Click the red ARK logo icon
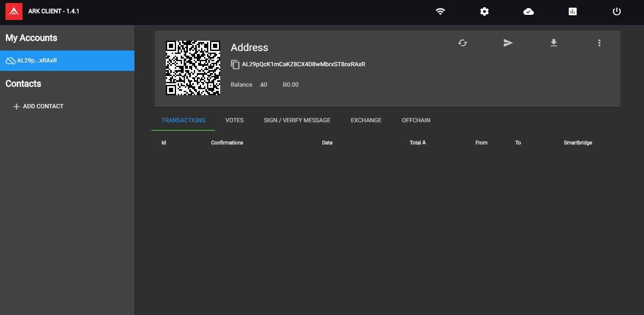 pos(14,11)
